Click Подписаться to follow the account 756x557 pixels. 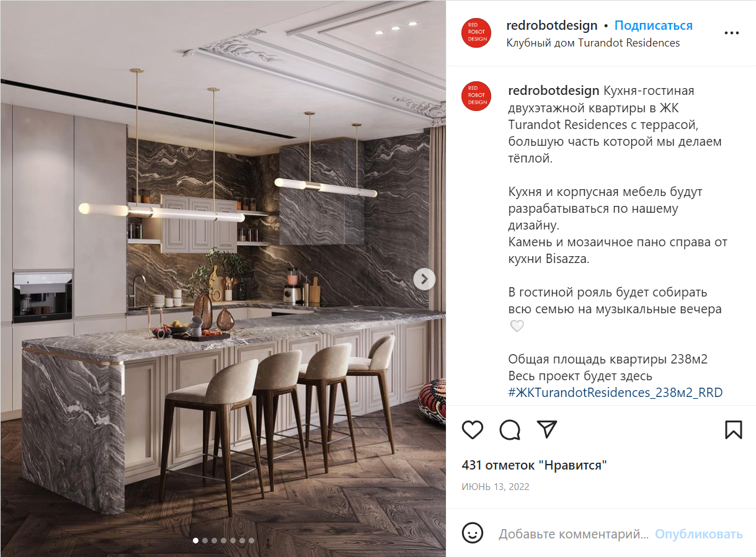pos(654,25)
